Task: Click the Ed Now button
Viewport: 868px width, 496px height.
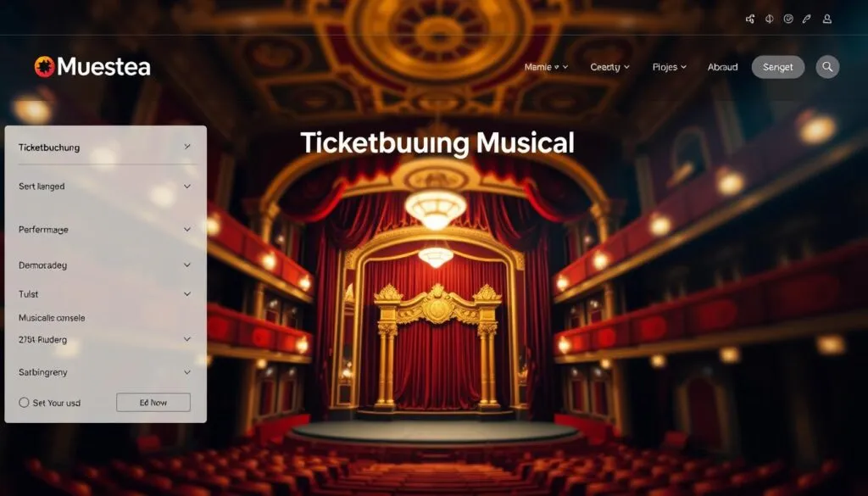Action: (x=153, y=403)
